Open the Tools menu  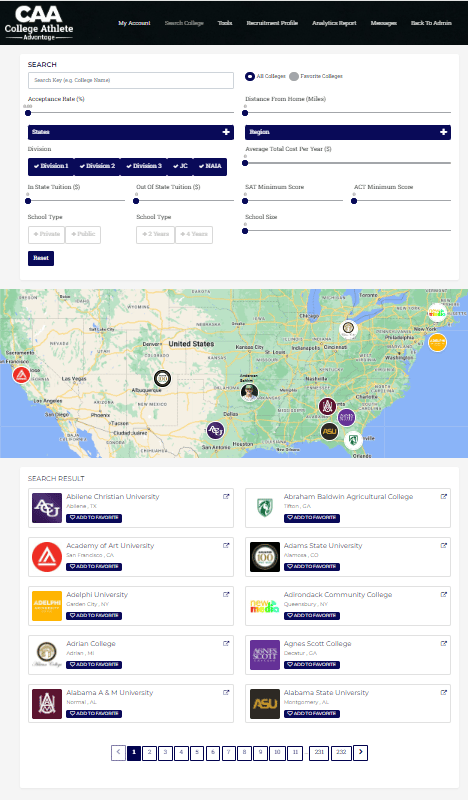pyautogui.click(x=225, y=23)
